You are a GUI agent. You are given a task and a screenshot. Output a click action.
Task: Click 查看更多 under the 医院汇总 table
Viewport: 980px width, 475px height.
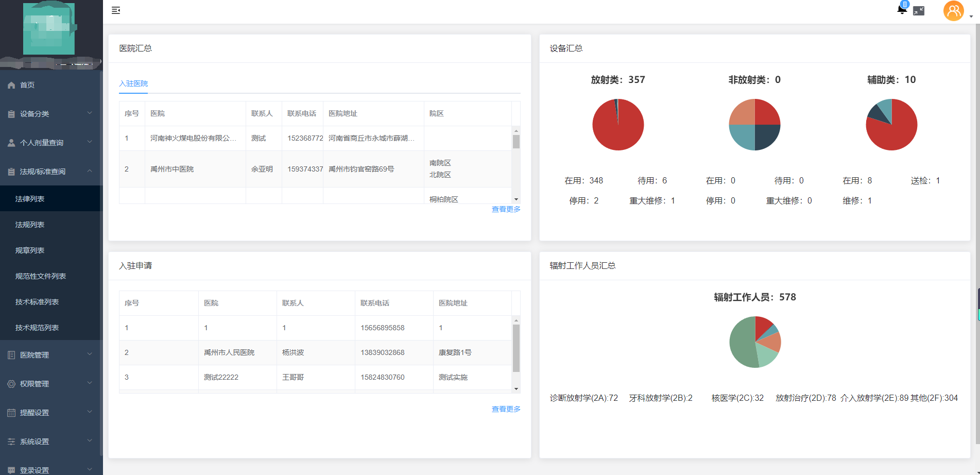coord(506,209)
